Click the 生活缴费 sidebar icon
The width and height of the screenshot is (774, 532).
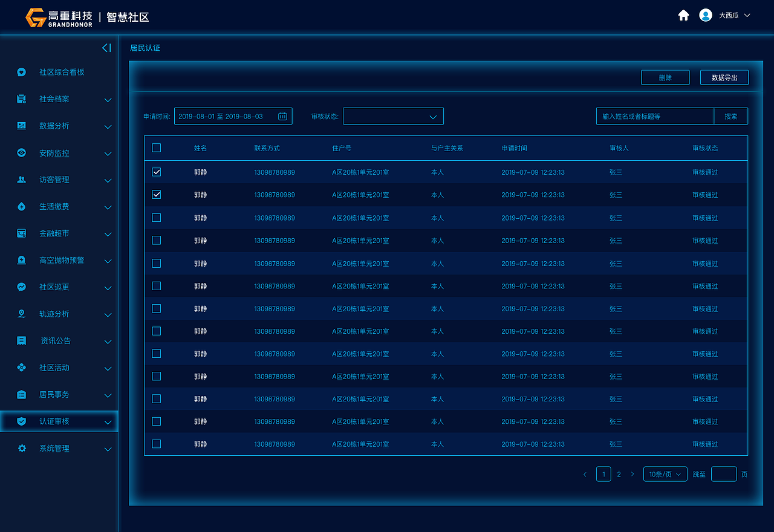coord(22,207)
